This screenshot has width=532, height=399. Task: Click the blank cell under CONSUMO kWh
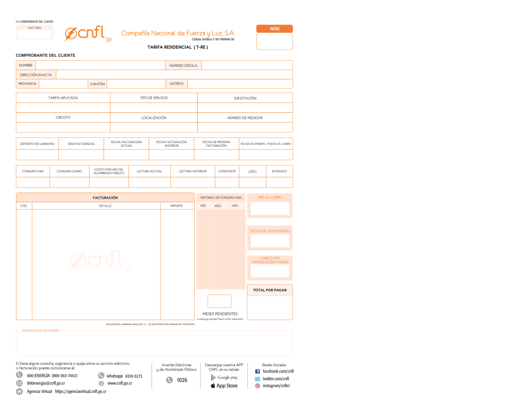(33, 182)
